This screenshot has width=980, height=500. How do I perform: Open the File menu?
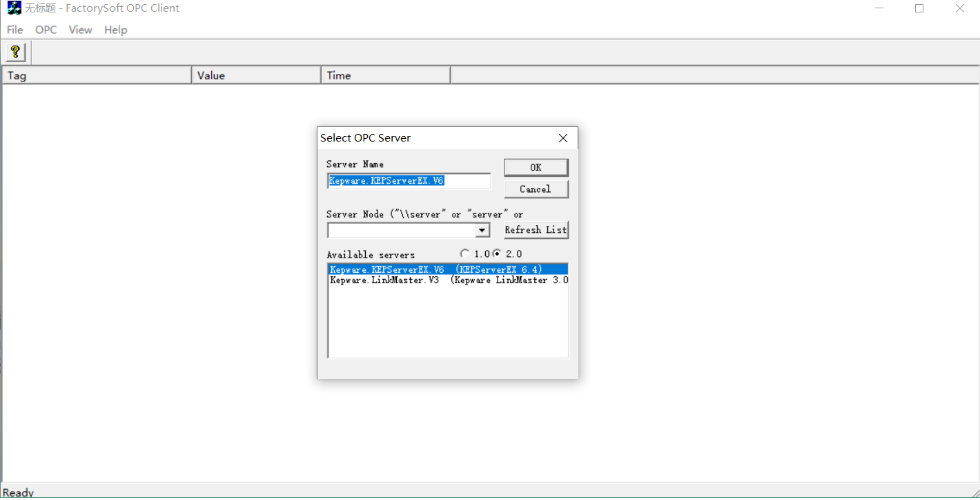click(x=15, y=30)
